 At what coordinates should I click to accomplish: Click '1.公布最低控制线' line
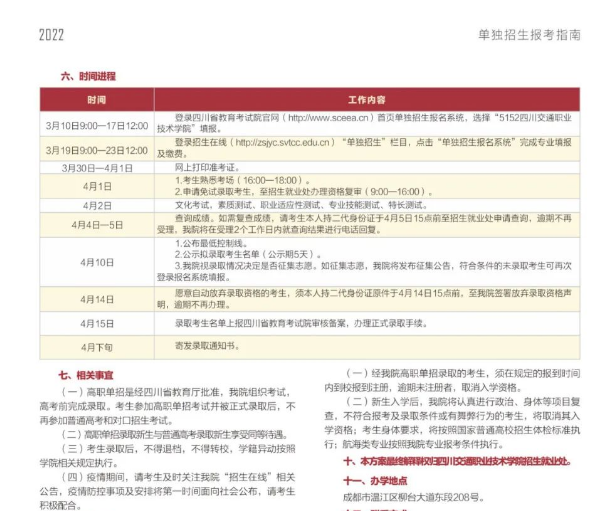coord(211,244)
